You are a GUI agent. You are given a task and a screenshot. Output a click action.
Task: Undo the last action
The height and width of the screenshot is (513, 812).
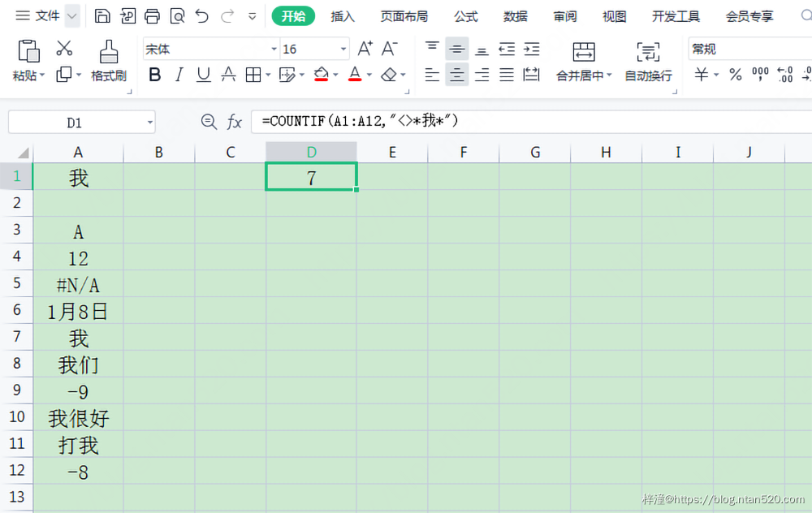202,16
